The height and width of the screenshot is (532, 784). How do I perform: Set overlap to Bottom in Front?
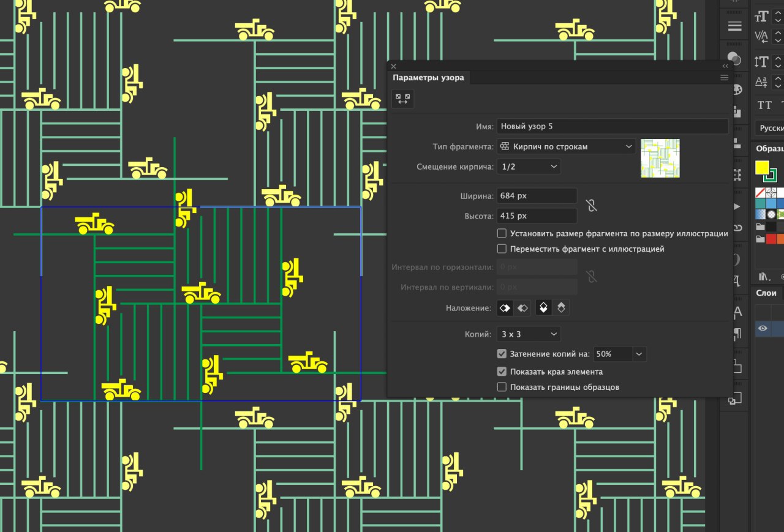coord(561,308)
